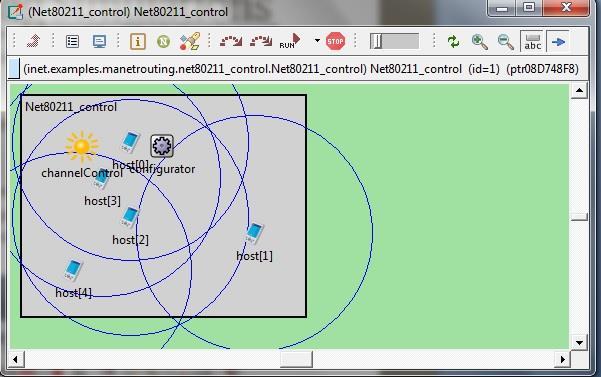The width and height of the screenshot is (601, 377).
Task: Click the second dashed-arrow fast step icon
Action: pyautogui.click(x=261, y=41)
